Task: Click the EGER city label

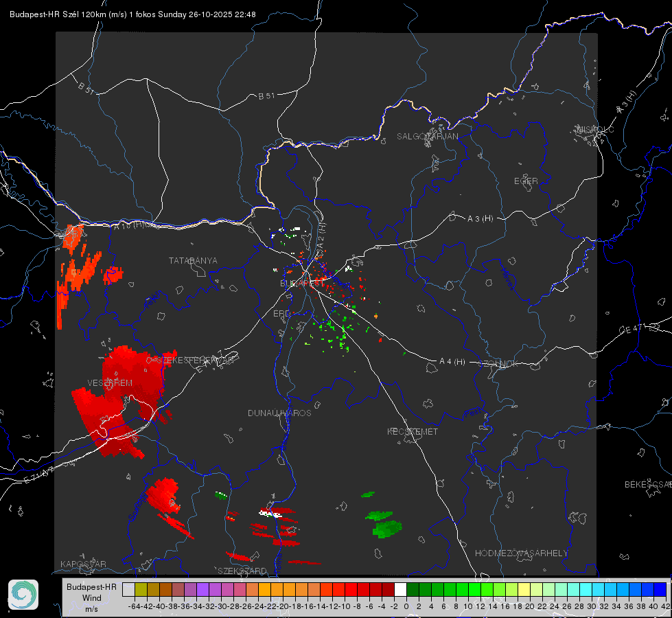Action: [526, 181]
